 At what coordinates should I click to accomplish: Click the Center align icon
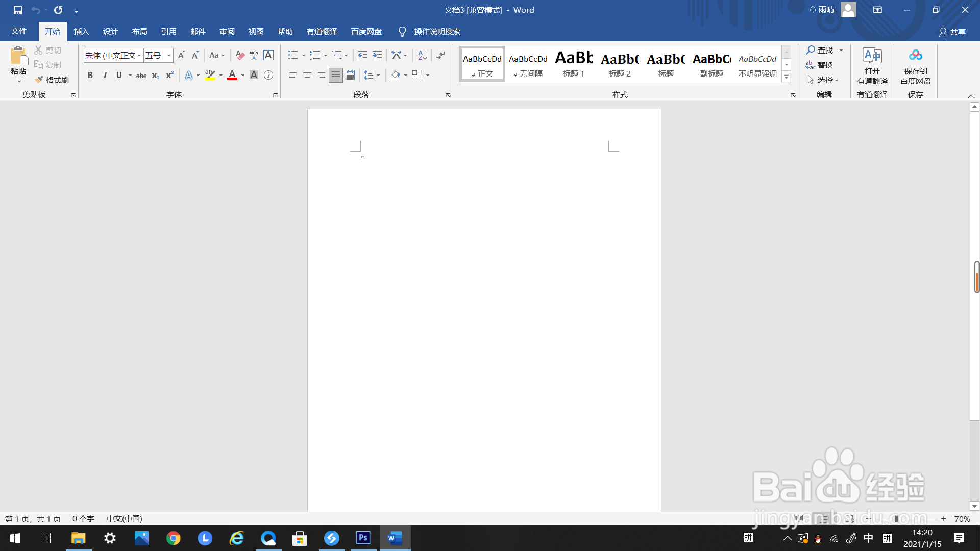pos(307,75)
